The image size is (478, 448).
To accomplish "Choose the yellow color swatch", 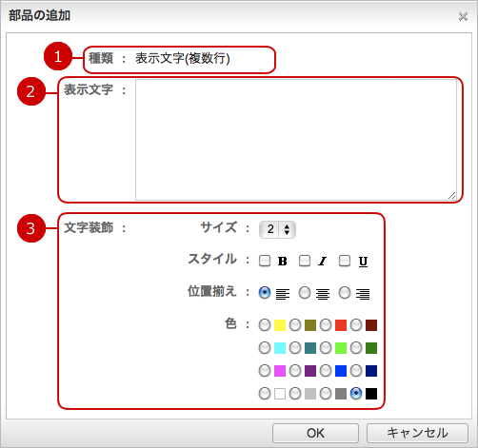I will [280, 325].
